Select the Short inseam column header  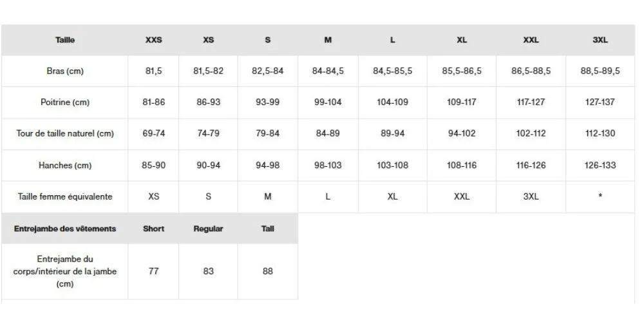click(x=153, y=229)
